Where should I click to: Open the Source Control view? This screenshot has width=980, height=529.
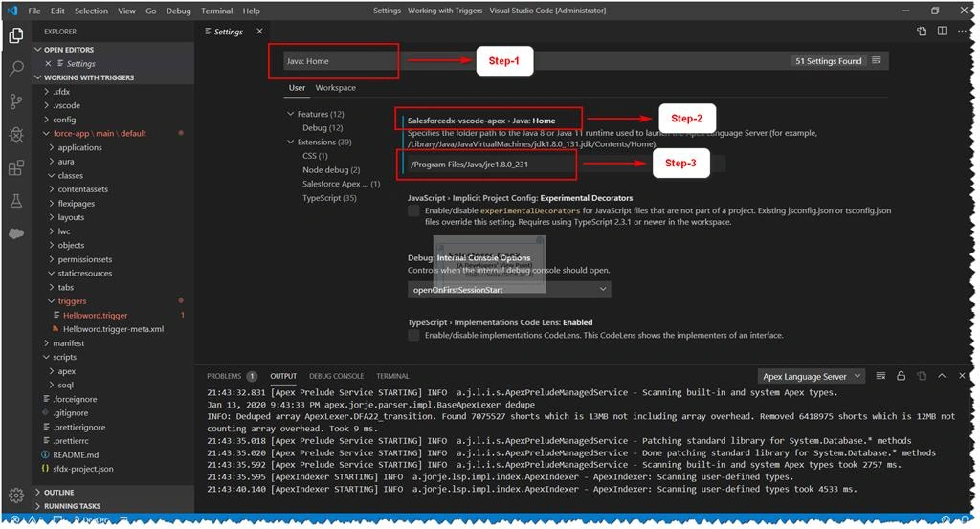[x=16, y=101]
